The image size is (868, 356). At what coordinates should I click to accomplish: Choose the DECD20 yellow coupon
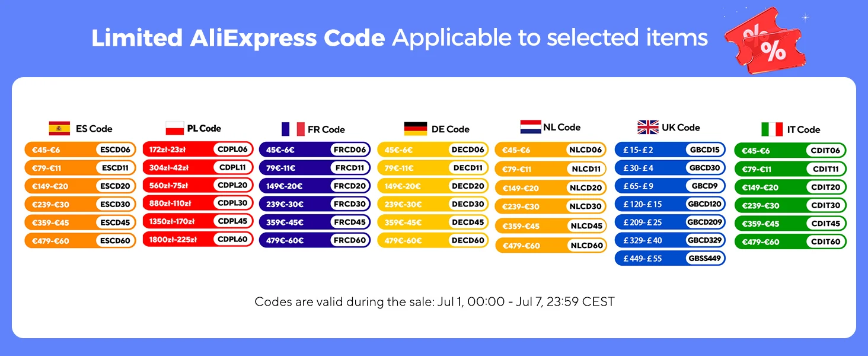click(433, 186)
